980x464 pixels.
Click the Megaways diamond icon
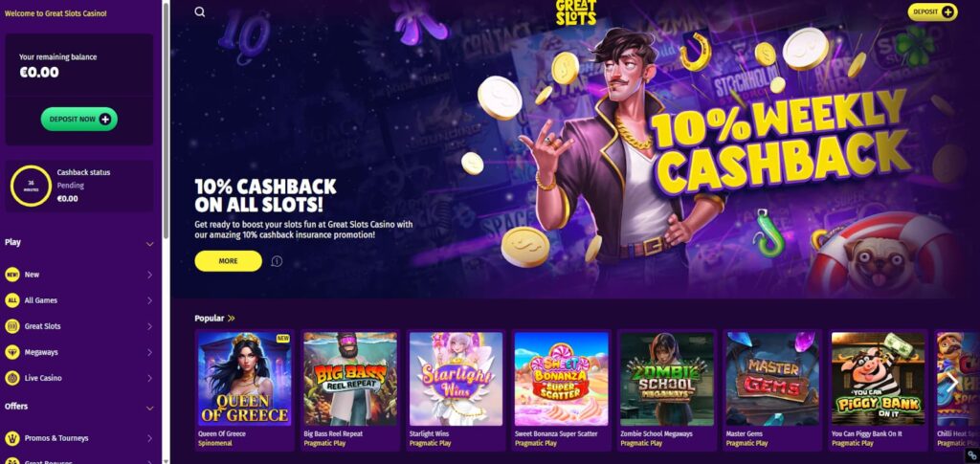coord(11,352)
